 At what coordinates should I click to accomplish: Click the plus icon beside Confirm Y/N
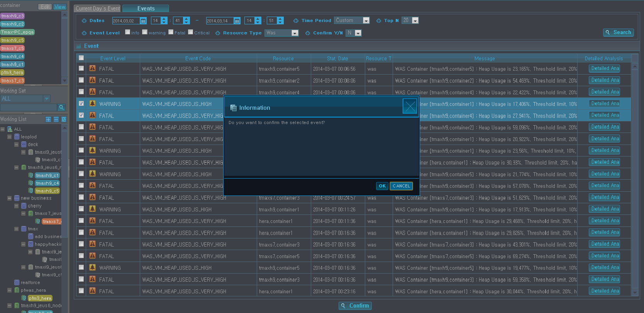(x=308, y=33)
